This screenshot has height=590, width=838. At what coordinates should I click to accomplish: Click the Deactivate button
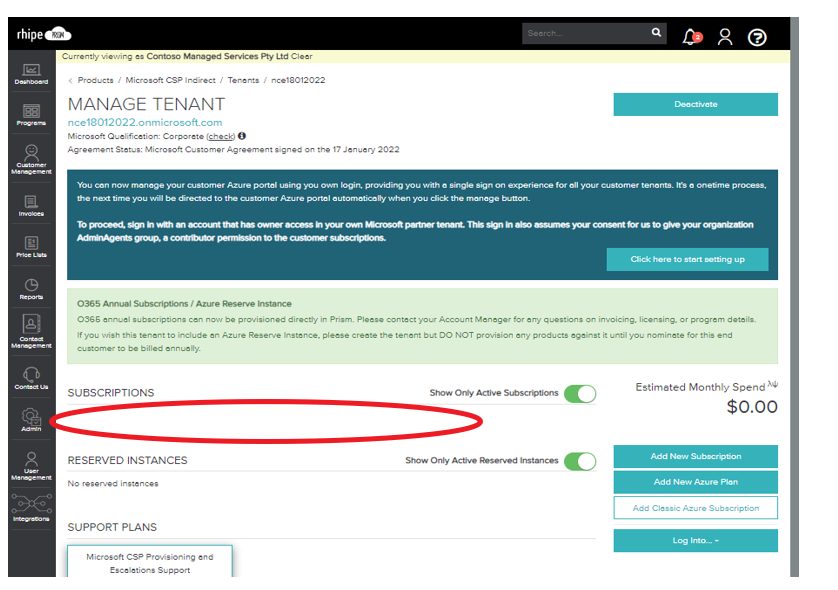695,104
